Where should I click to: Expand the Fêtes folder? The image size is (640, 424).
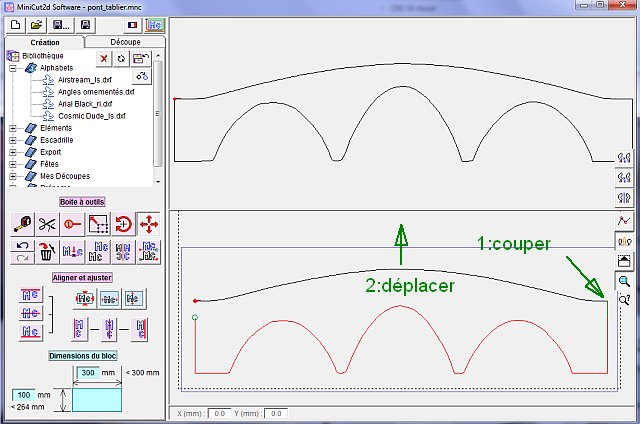tap(13, 164)
